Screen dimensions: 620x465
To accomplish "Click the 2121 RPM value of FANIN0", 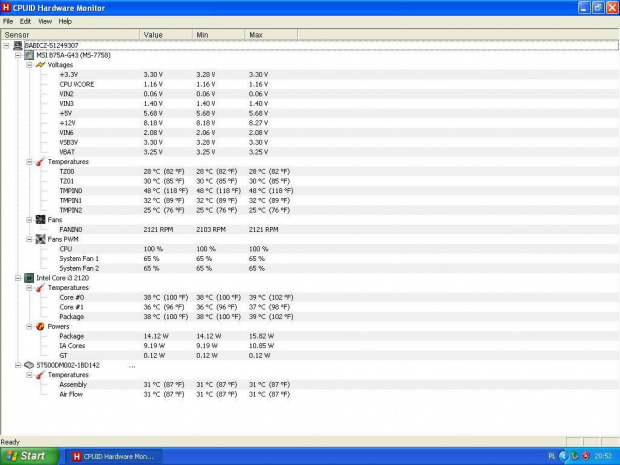I will pos(158,229).
